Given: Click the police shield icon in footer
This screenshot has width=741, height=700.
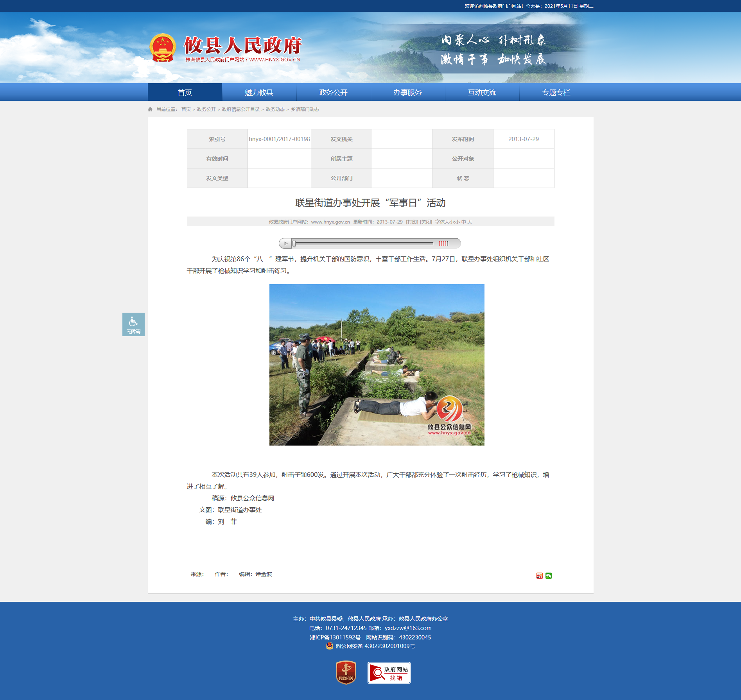Looking at the screenshot, I should click(x=330, y=646).
